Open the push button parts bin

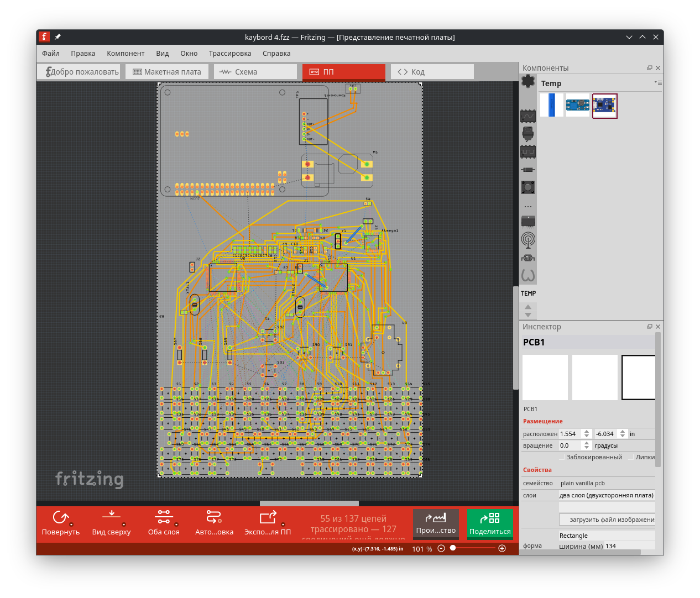(528, 187)
